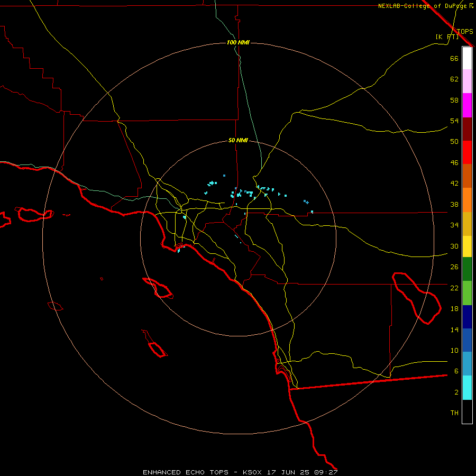Screen dimensions: 476x476
Task: Click the 100 NMI range ring label
Action: [238, 42]
